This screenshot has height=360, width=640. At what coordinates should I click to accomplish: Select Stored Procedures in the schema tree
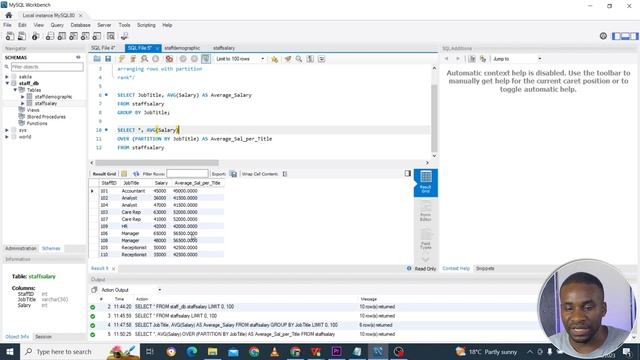(46, 117)
